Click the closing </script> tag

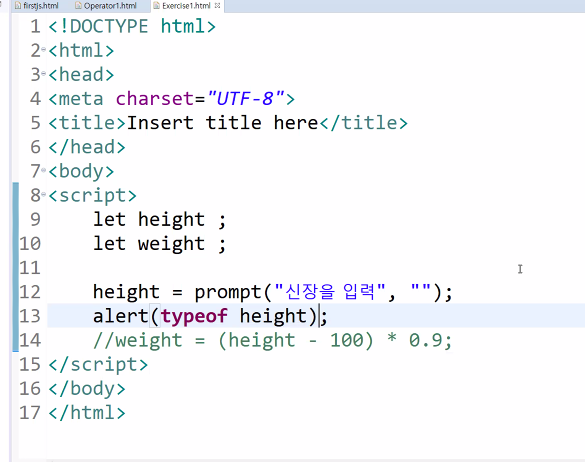pos(98,365)
